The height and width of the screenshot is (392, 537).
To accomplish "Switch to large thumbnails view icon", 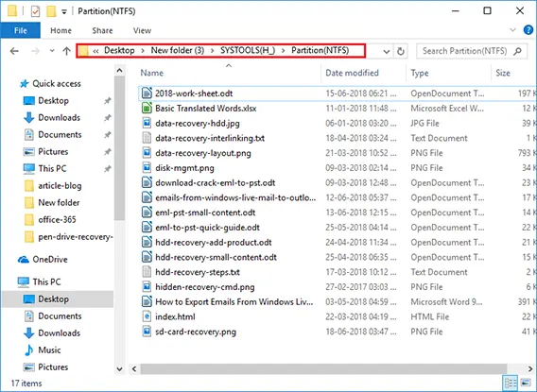I will tap(526, 383).
